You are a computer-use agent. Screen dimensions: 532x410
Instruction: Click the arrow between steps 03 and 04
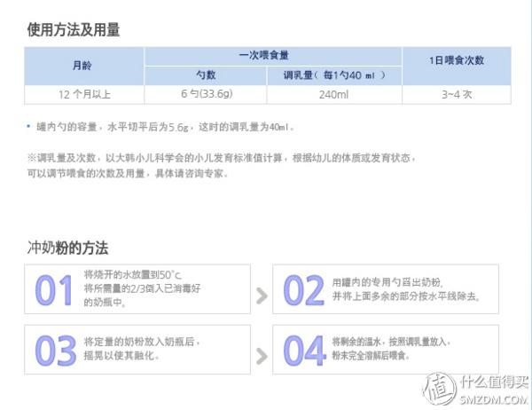tap(262, 356)
